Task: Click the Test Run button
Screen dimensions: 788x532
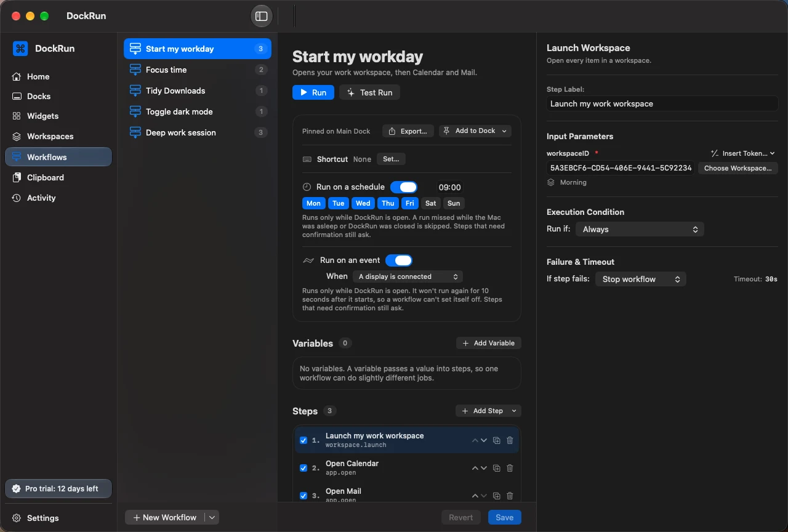Action: point(369,92)
